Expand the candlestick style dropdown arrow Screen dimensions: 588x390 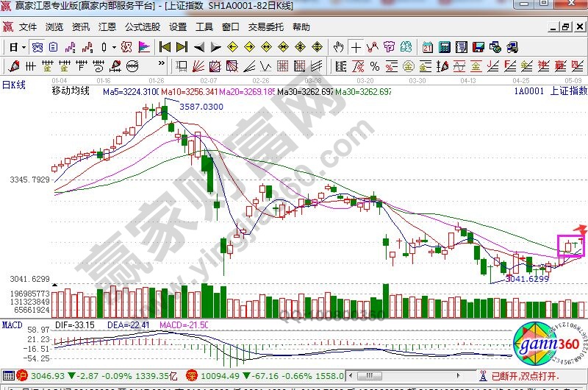tap(112, 47)
